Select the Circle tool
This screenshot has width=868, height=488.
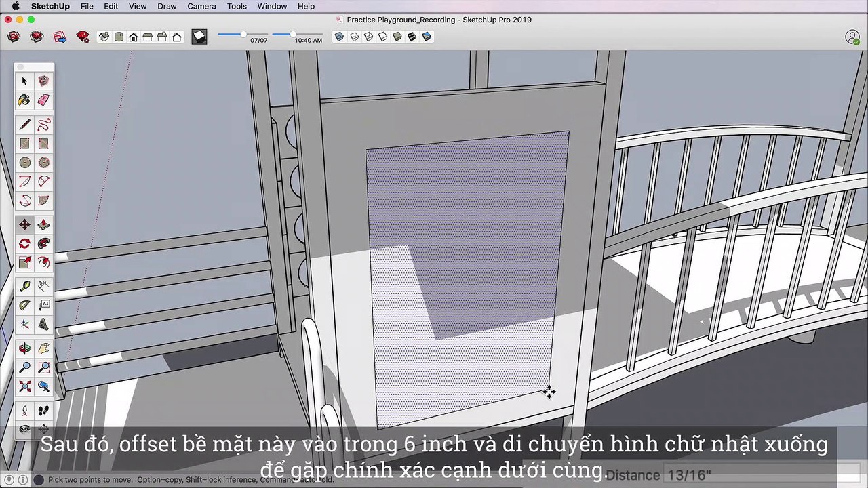click(x=25, y=163)
